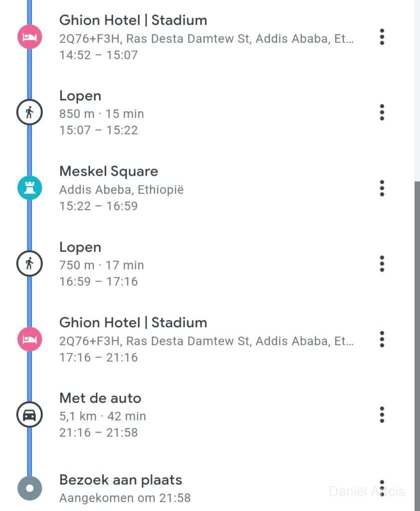The image size is (420, 511).
Task: Select the Met de auto trip entry
Action: tap(100, 399)
